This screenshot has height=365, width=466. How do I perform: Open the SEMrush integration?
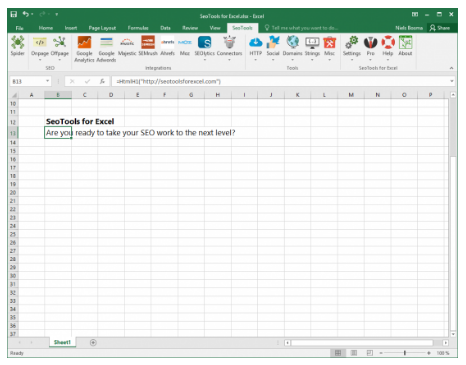point(148,46)
